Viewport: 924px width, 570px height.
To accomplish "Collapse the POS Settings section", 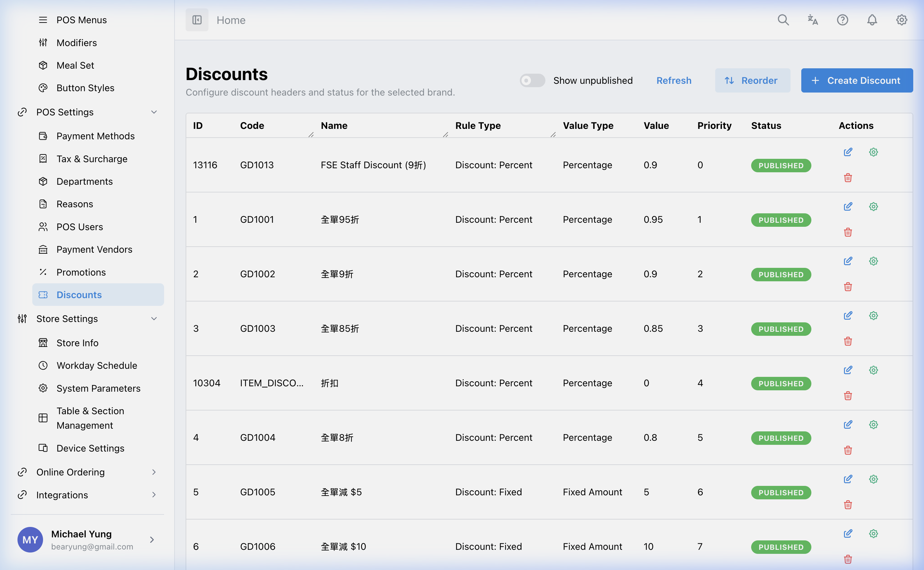I will tap(154, 112).
